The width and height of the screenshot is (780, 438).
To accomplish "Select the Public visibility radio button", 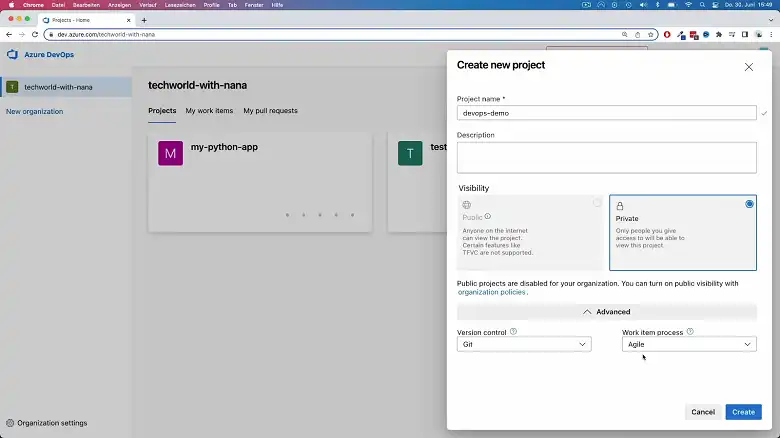I will coord(597,203).
